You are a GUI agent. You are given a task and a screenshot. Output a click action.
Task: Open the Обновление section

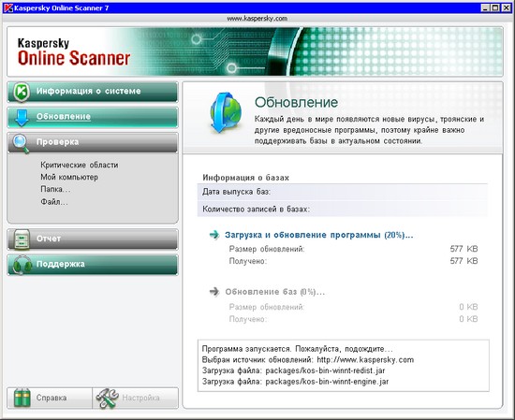click(x=93, y=118)
